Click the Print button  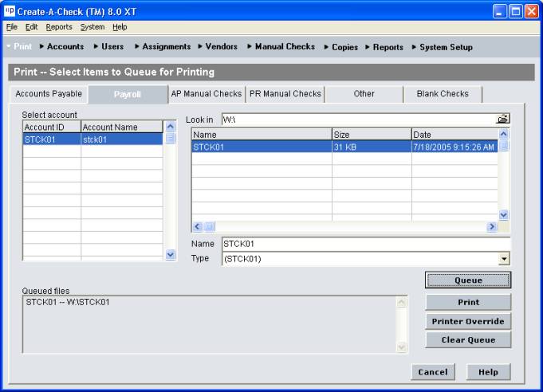468,302
